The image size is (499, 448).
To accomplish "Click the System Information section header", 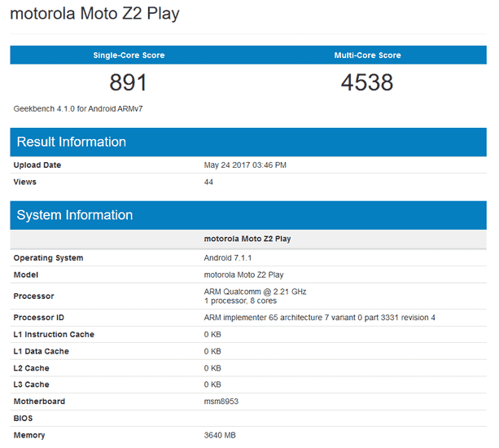I will (x=75, y=215).
